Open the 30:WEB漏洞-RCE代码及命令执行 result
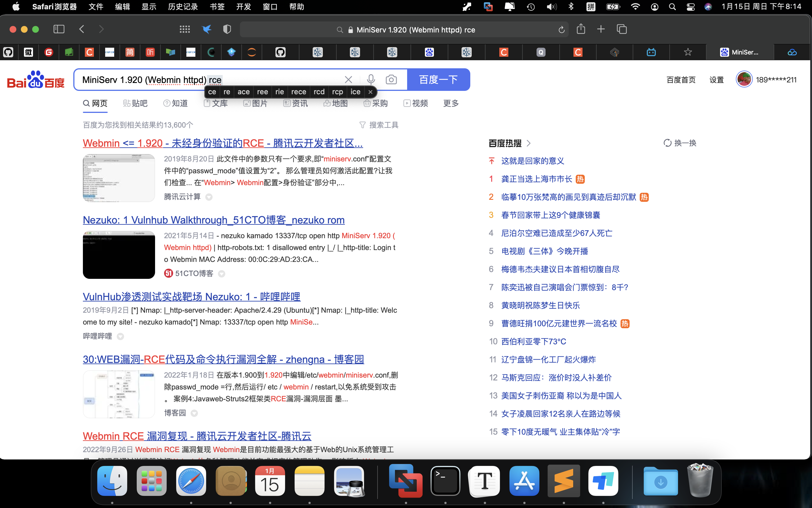The image size is (812, 508). pos(224,359)
